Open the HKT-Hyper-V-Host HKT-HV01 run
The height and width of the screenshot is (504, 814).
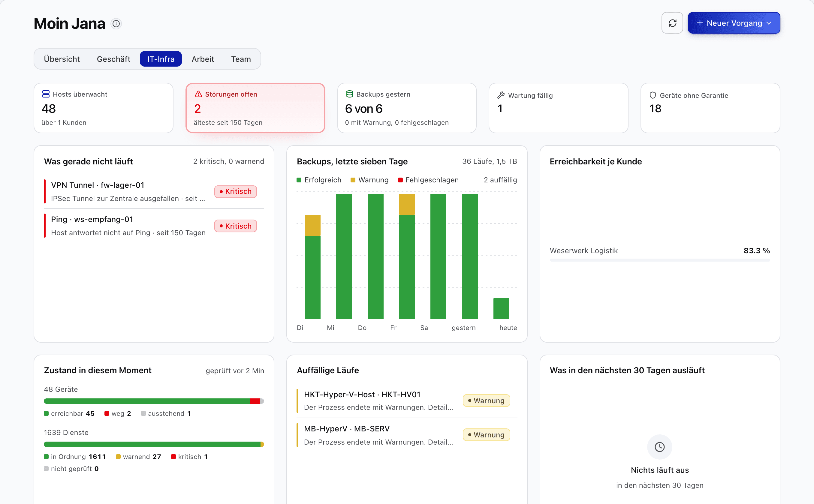[407, 401]
